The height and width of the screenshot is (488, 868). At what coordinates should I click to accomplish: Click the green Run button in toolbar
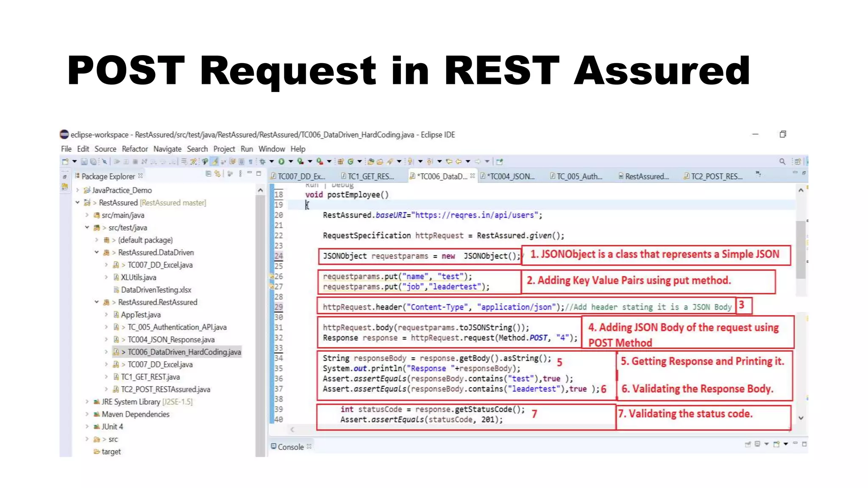281,161
